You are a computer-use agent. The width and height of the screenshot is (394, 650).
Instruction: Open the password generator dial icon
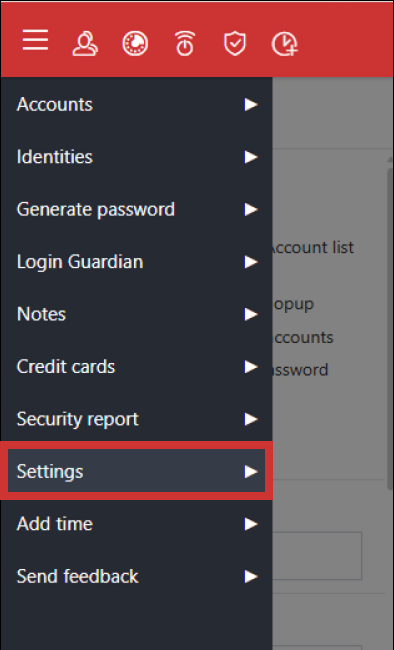(135, 44)
